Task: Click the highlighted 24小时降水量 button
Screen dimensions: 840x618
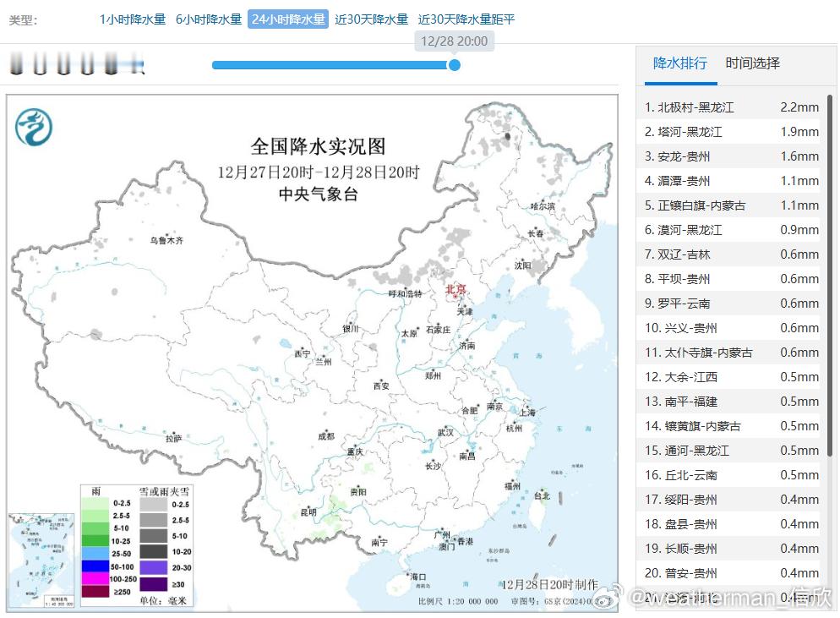Action: [x=288, y=19]
